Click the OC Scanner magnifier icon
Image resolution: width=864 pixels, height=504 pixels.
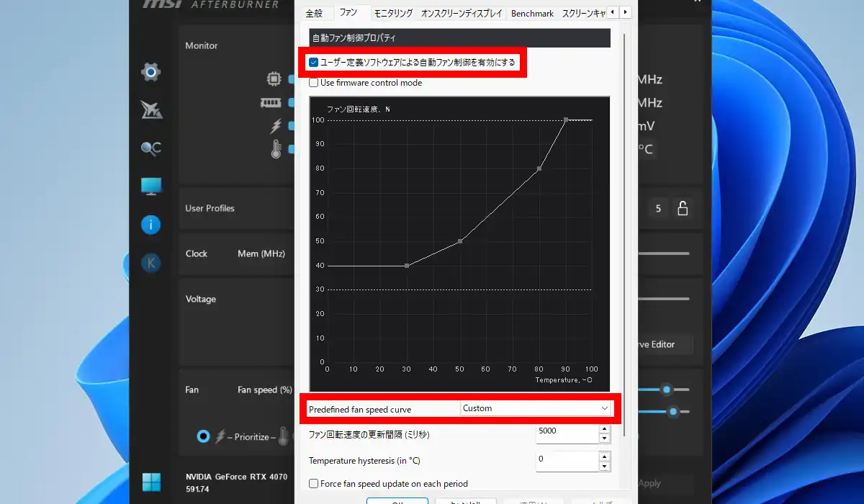[x=150, y=148]
